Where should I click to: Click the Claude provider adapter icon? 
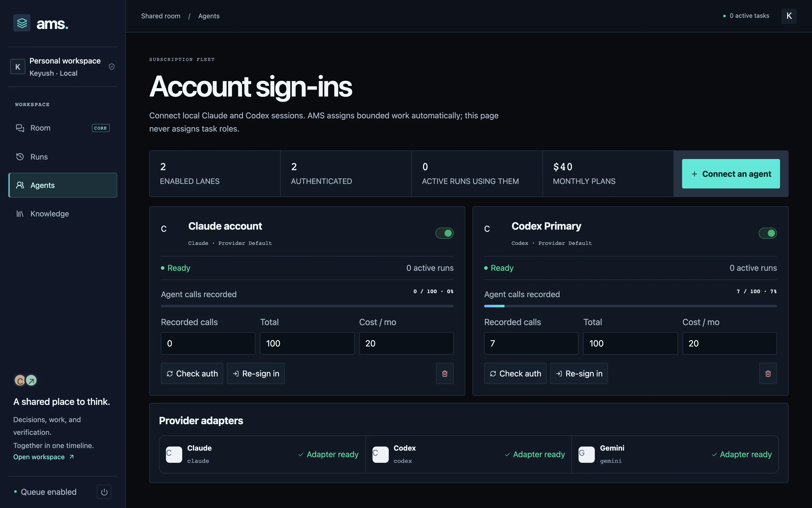[174, 454]
